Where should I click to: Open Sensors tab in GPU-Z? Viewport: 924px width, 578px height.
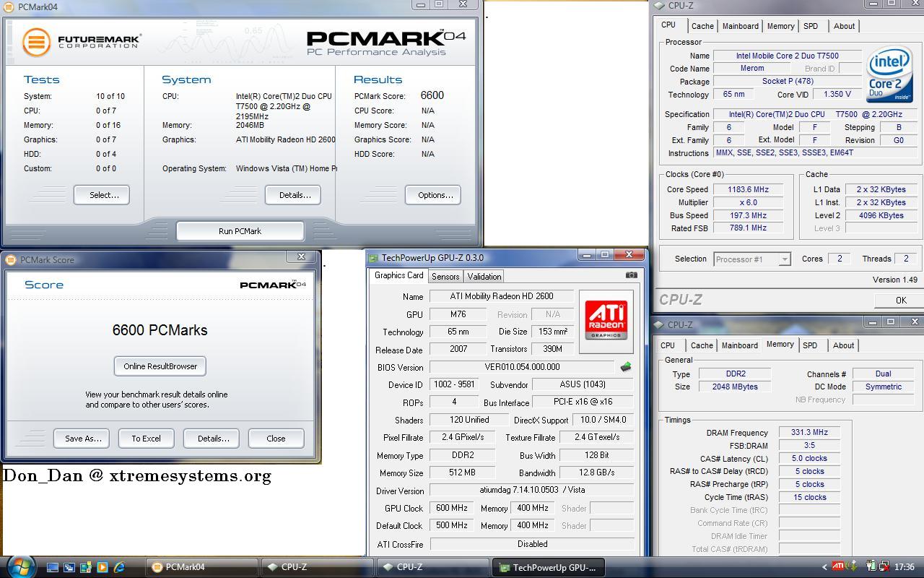445,277
